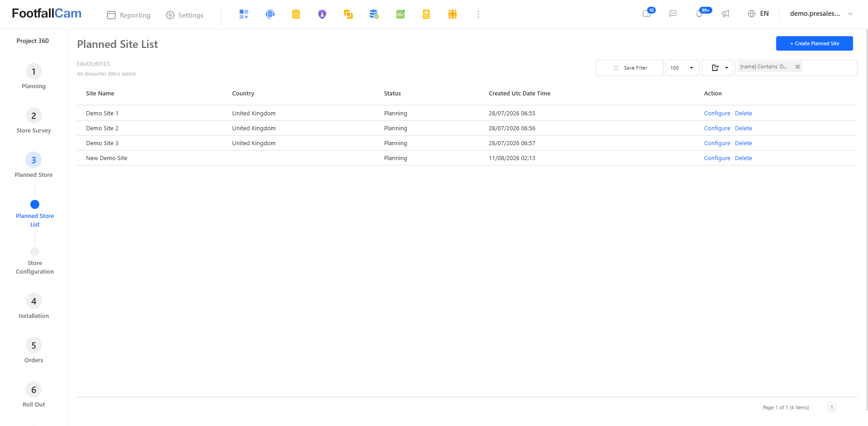Screen dimensions: 868x426
Task: Open the yellow checklist document icon
Action: coord(426,14)
